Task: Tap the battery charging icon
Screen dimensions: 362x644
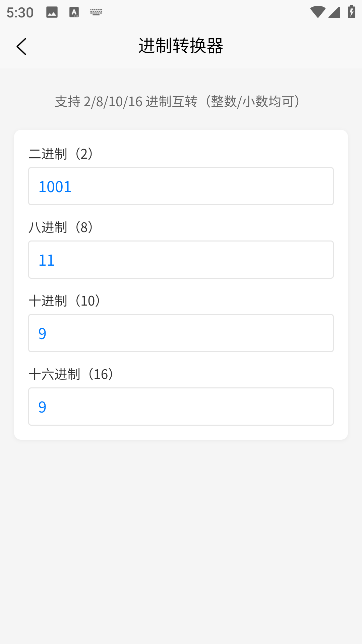Action: (x=351, y=11)
